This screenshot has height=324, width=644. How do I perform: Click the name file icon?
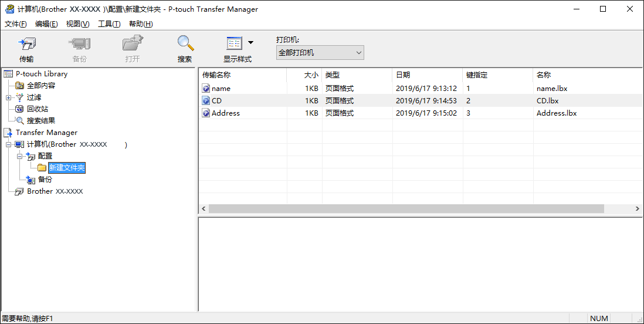click(206, 89)
